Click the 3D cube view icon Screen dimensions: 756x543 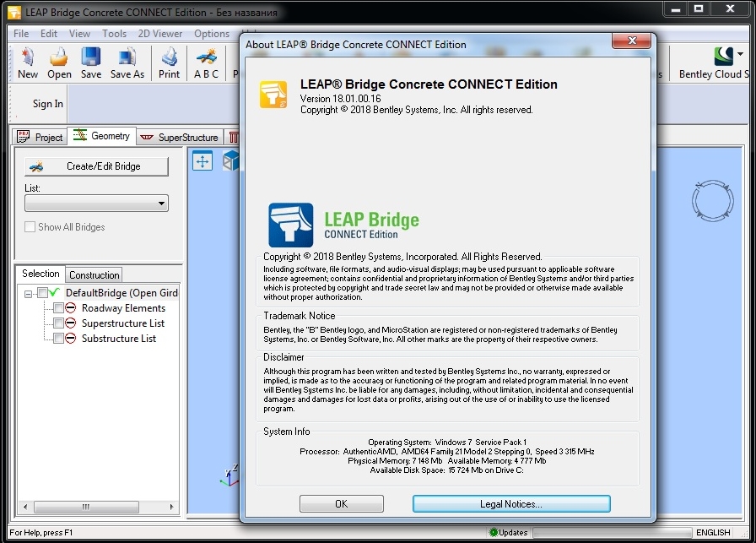231,160
